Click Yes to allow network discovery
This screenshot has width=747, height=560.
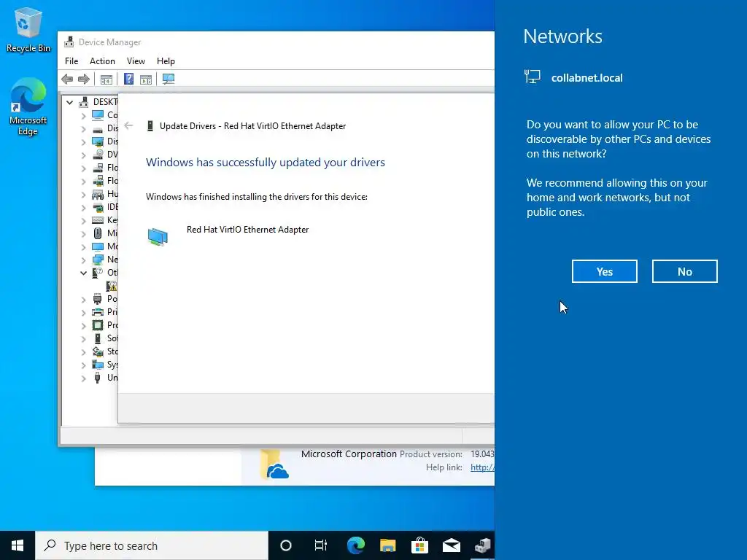tap(605, 271)
